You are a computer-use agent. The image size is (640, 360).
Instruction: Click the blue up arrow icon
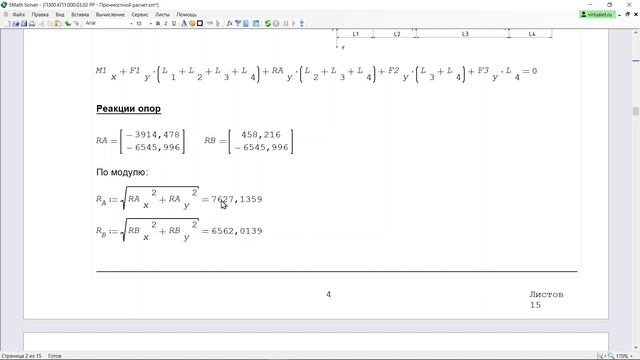click(302, 23)
